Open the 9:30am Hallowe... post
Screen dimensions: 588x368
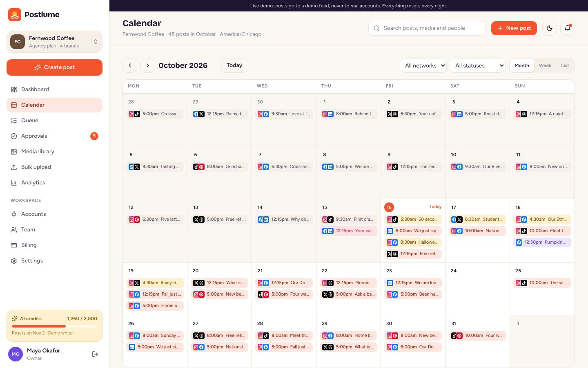coord(413,242)
